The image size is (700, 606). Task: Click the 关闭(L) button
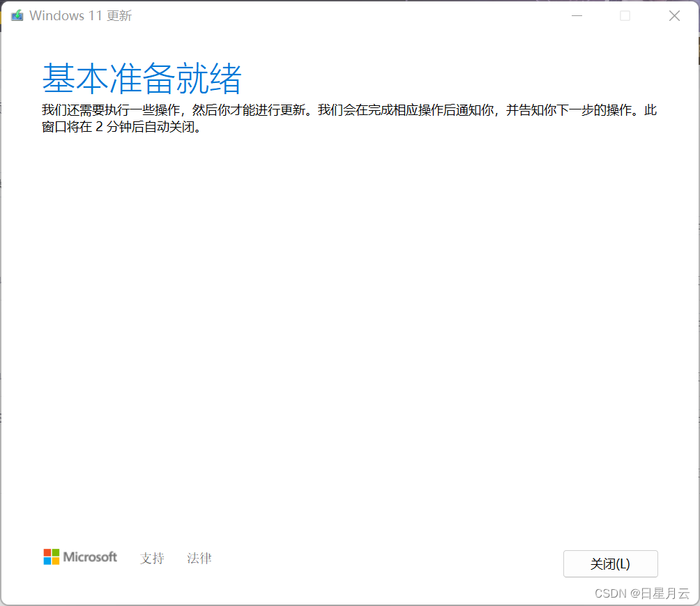coord(610,563)
